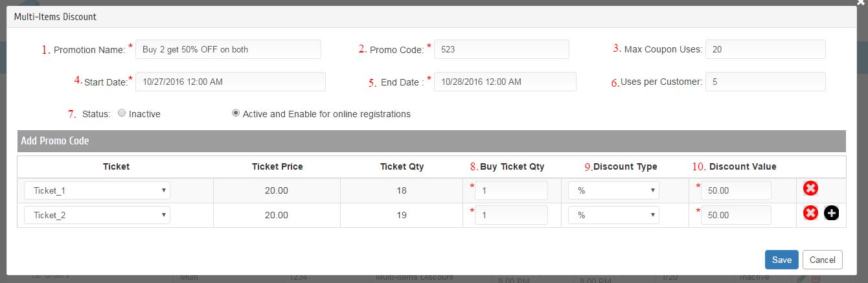Click the End Date field
Screen dimensions: 868x283
tap(505, 82)
